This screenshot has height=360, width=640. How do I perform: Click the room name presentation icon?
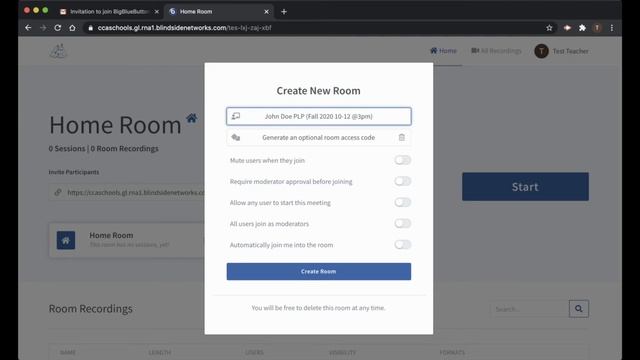click(236, 116)
